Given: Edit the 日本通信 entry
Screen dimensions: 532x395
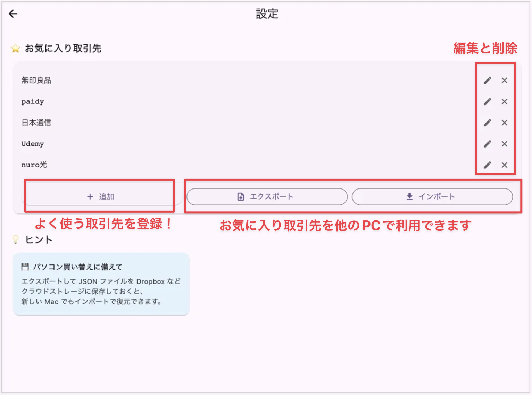Looking at the screenshot, I should point(488,123).
